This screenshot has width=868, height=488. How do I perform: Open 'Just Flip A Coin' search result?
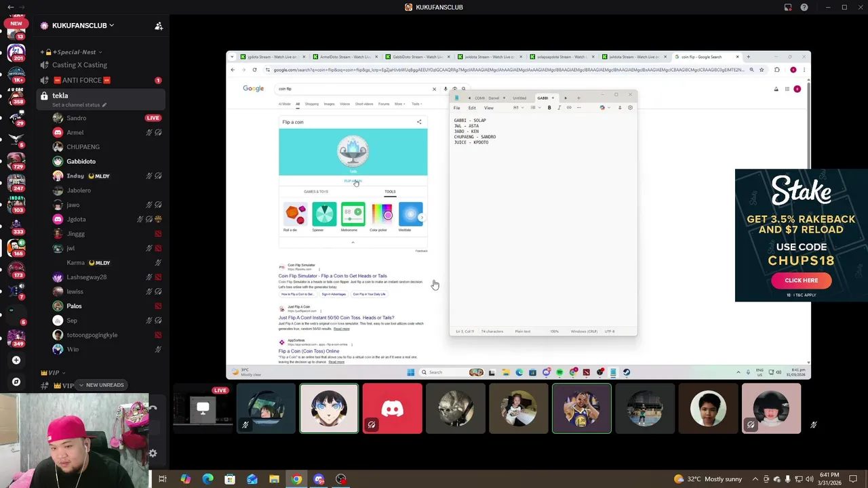[336, 318]
